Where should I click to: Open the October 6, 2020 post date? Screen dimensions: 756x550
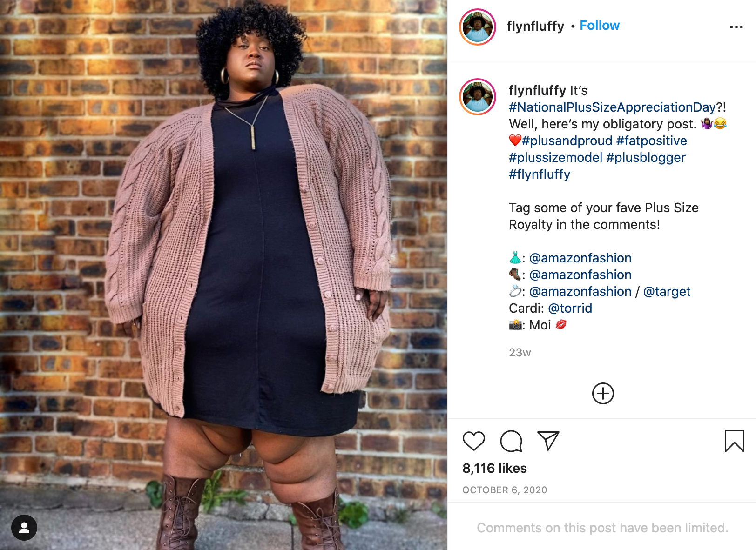pos(505,490)
